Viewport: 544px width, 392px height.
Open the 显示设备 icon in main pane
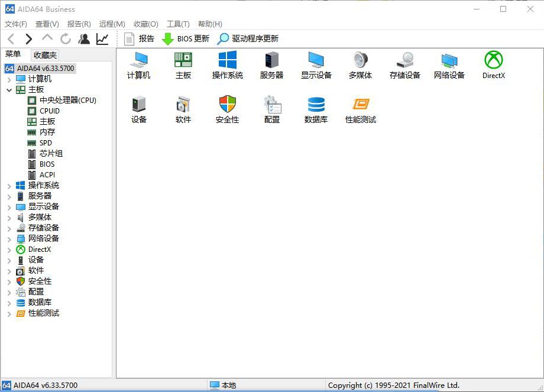point(316,65)
